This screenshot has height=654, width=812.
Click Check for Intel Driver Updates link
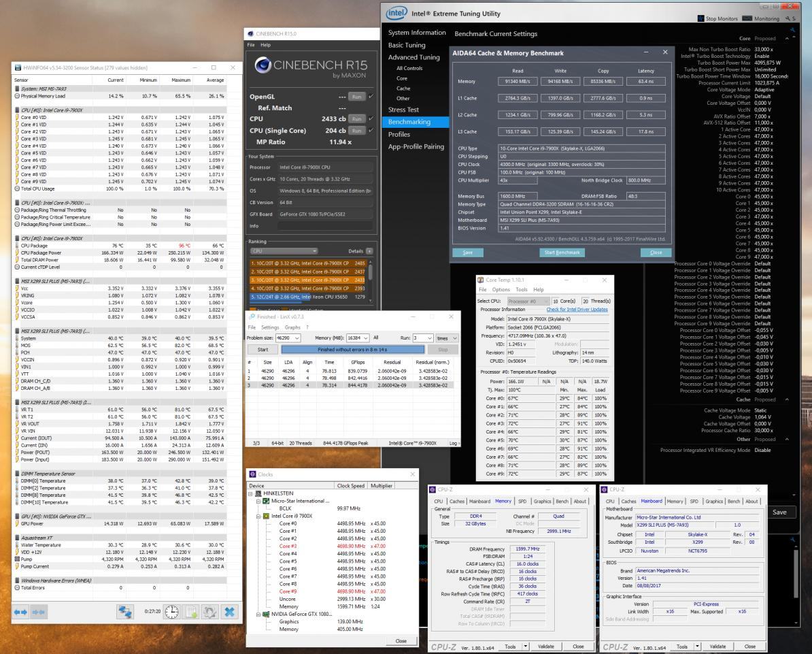(x=577, y=310)
